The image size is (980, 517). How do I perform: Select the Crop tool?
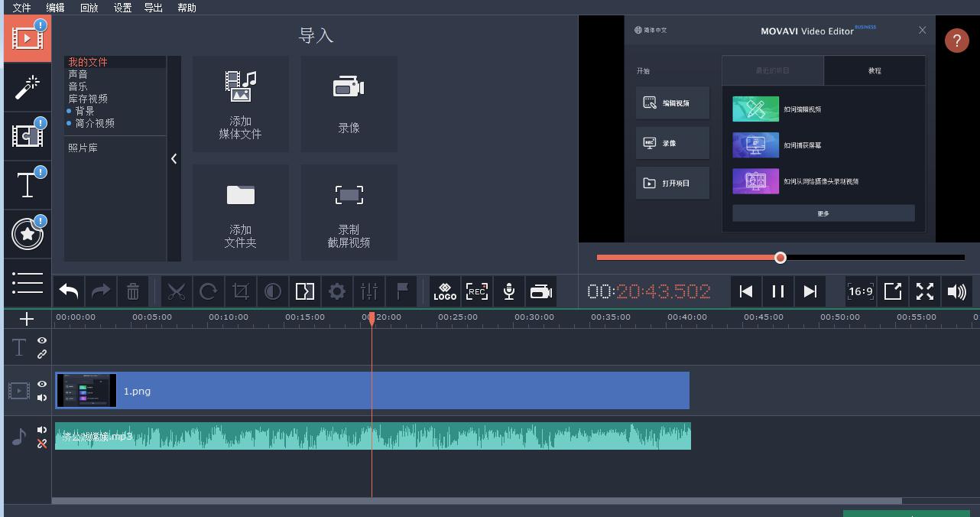coord(240,291)
